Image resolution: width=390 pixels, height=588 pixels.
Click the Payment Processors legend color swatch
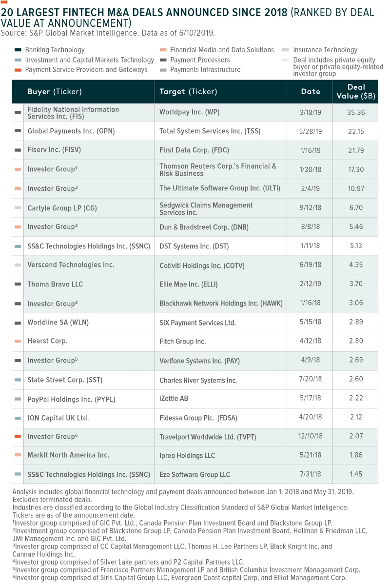[x=163, y=60]
